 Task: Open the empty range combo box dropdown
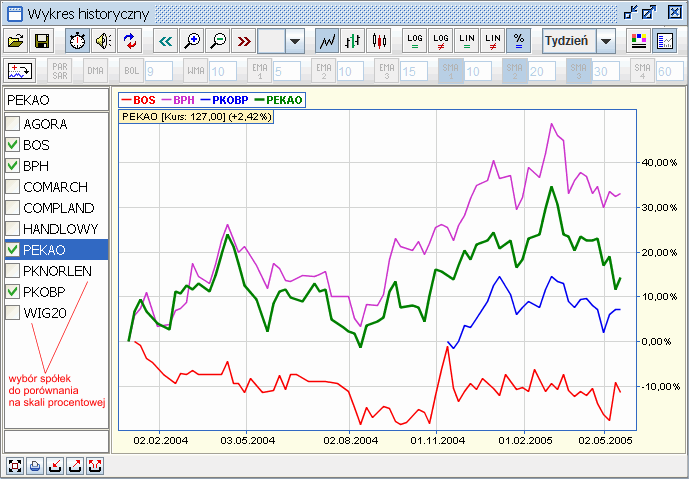click(295, 41)
